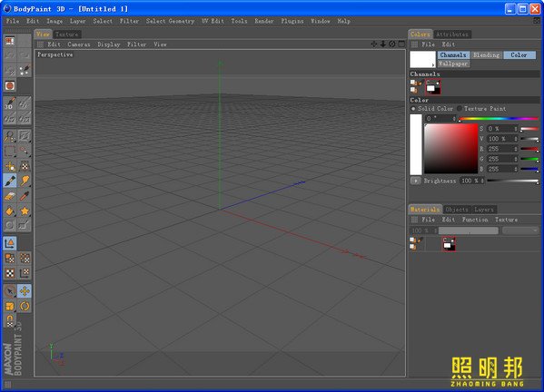
Task: Open the Render menu
Action: (264, 21)
